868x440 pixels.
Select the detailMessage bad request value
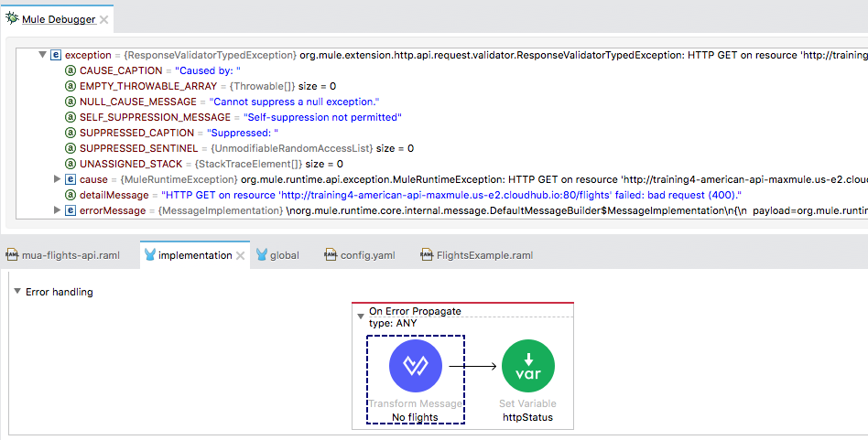pos(451,195)
